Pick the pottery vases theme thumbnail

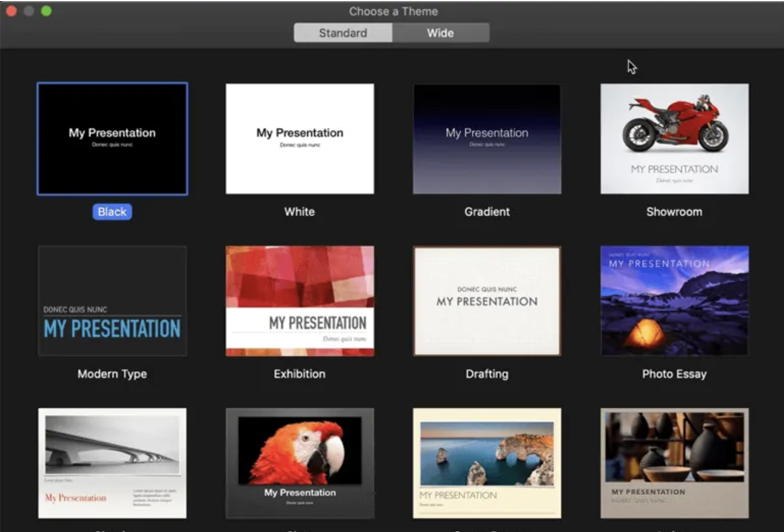click(674, 463)
